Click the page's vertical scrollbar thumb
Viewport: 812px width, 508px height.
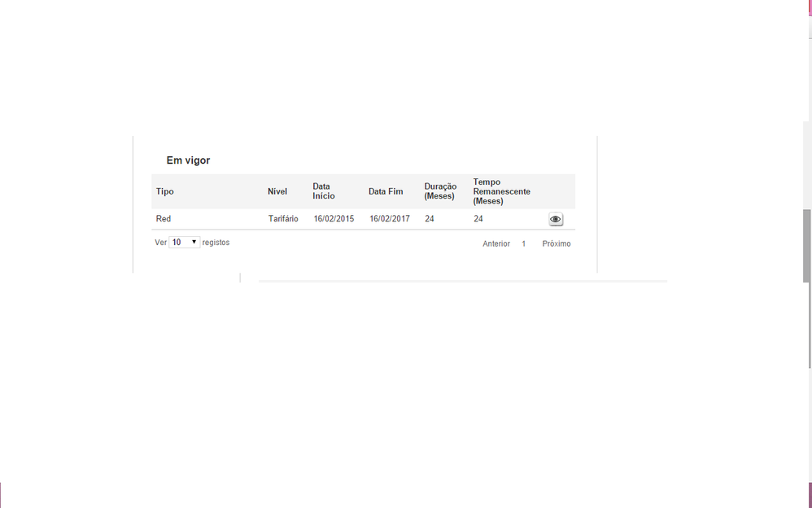(806, 246)
